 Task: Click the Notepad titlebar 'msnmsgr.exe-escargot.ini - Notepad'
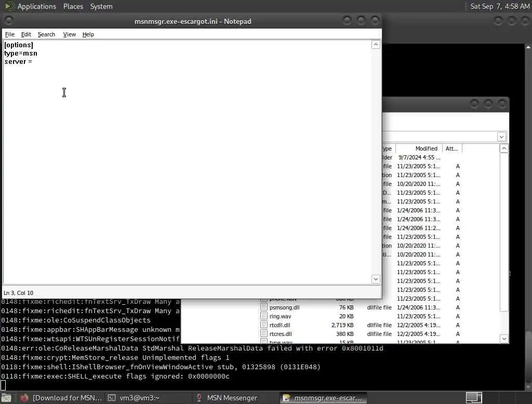193,21
